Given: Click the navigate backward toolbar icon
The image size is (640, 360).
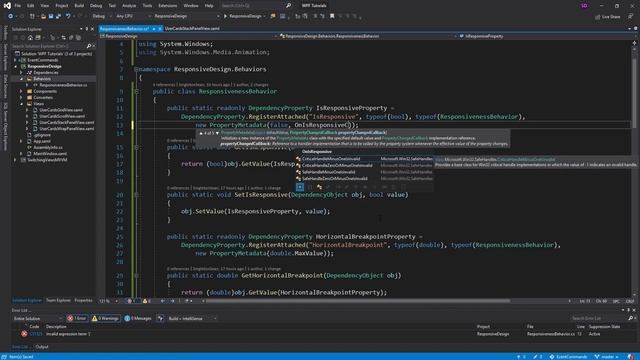Looking at the screenshot, I should point(10,16).
